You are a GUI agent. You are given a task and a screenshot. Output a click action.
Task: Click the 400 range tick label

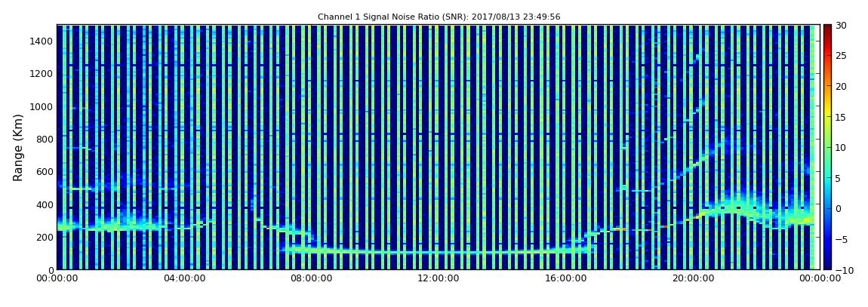[x=45, y=204]
